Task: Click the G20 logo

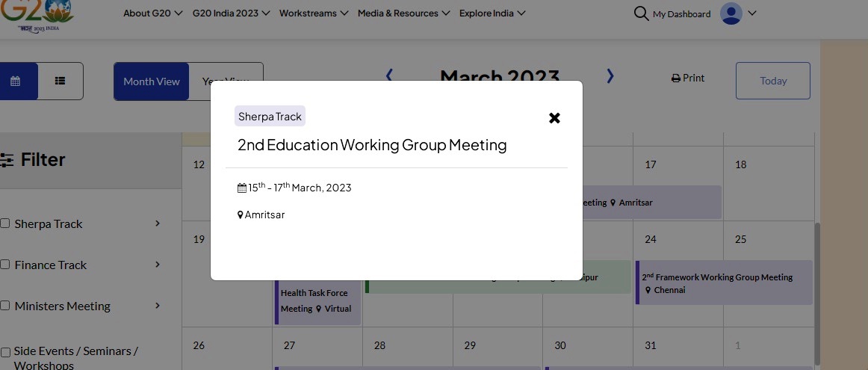Action: (x=34, y=16)
